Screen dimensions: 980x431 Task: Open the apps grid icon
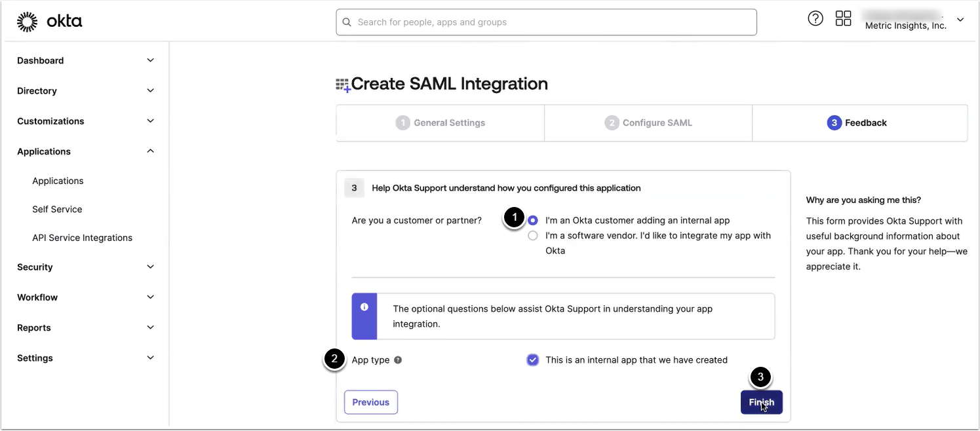click(x=843, y=19)
